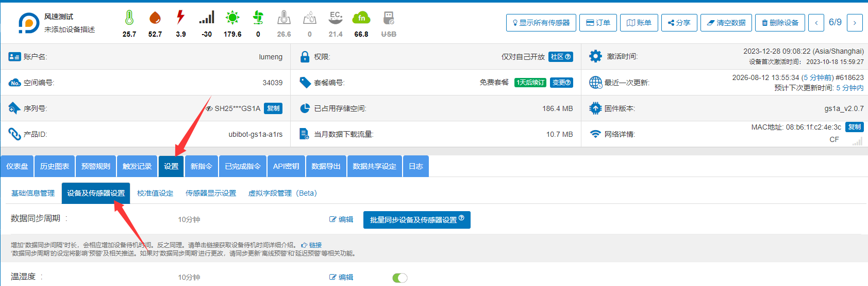Viewport: 868px width, 286px height.
Task: Open the 虚拟字段管理 (Beta) sub-tab
Action: click(x=282, y=193)
